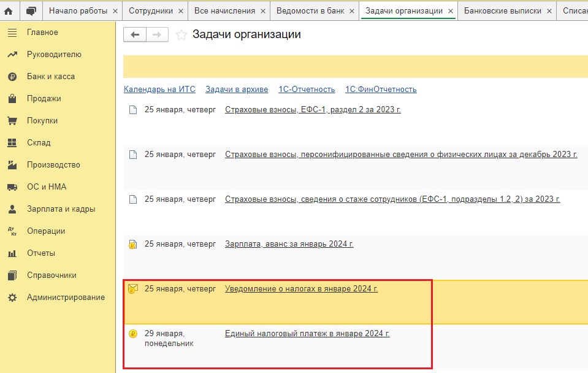Open the Руководителю section
588x373 pixels.
(54, 55)
